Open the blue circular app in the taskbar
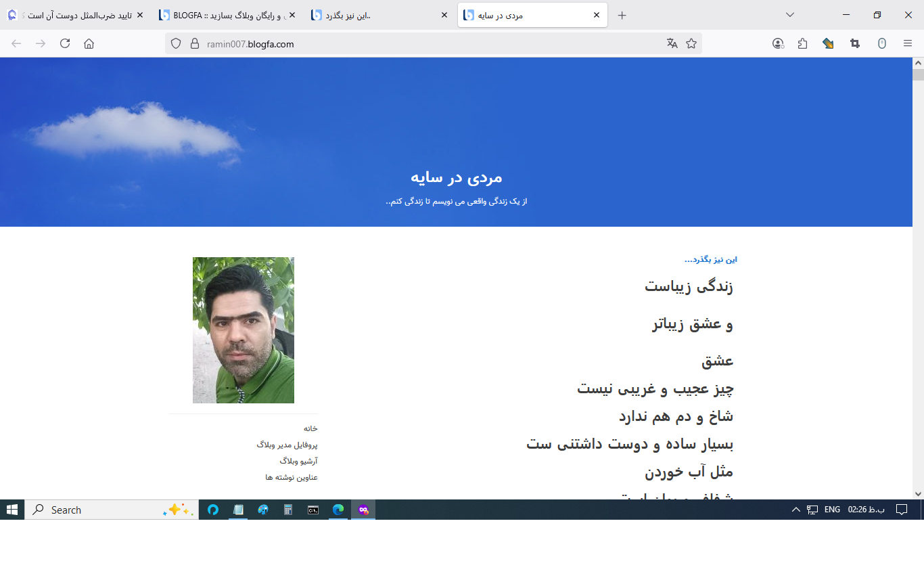The width and height of the screenshot is (924, 582). pyautogui.click(x=213, y=510)
